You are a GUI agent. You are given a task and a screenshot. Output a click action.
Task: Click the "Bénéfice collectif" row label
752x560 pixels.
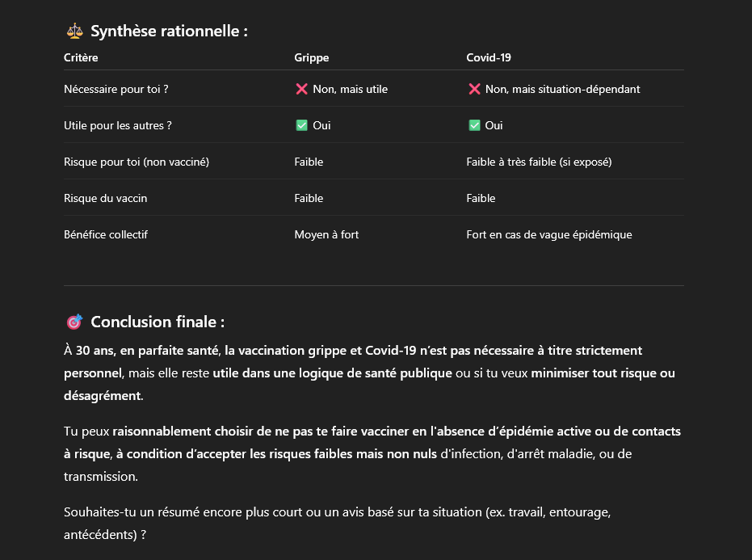pyautogui.click(x=106, y=234)
